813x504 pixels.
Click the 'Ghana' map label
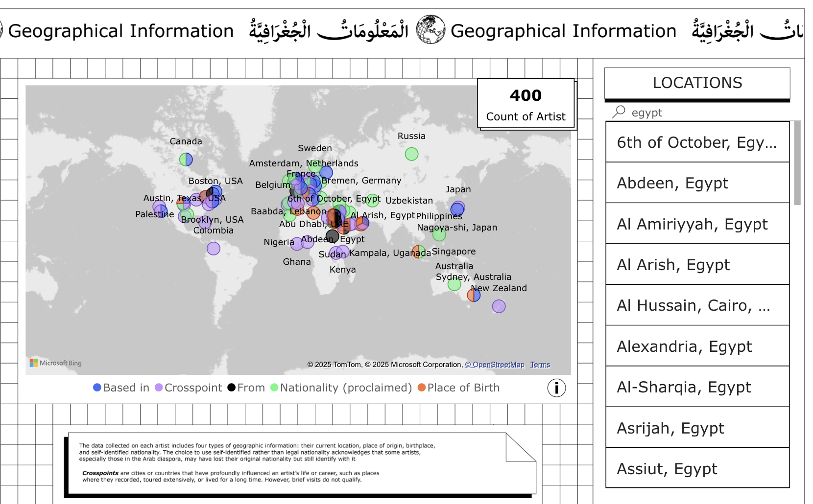coord(297,262)
